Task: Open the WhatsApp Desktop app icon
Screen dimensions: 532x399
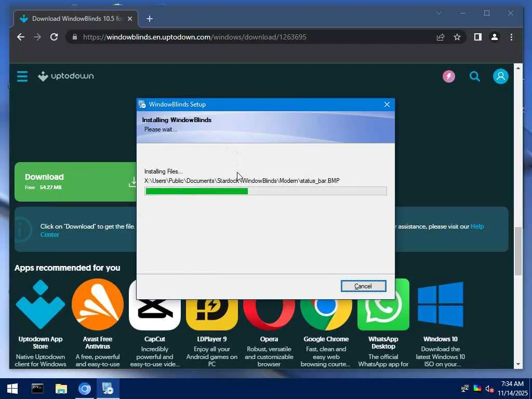Action: click(x=383, y=304)
